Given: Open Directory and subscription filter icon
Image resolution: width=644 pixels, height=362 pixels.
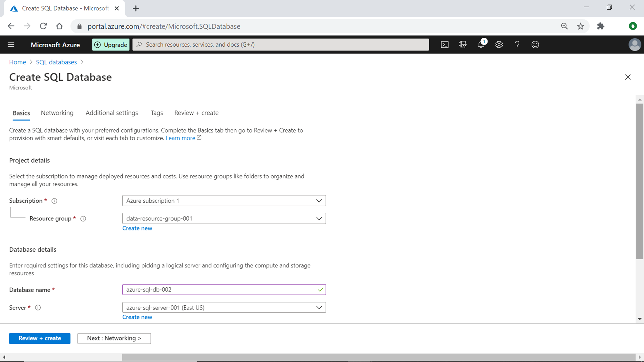Looking at the screenshot, I should tap(463, 45).
